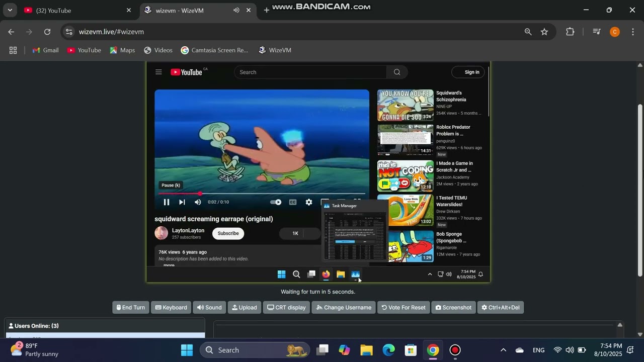644x362 pixels.
Task: Mute the YouTube player volume
Action: pos(198,202)
